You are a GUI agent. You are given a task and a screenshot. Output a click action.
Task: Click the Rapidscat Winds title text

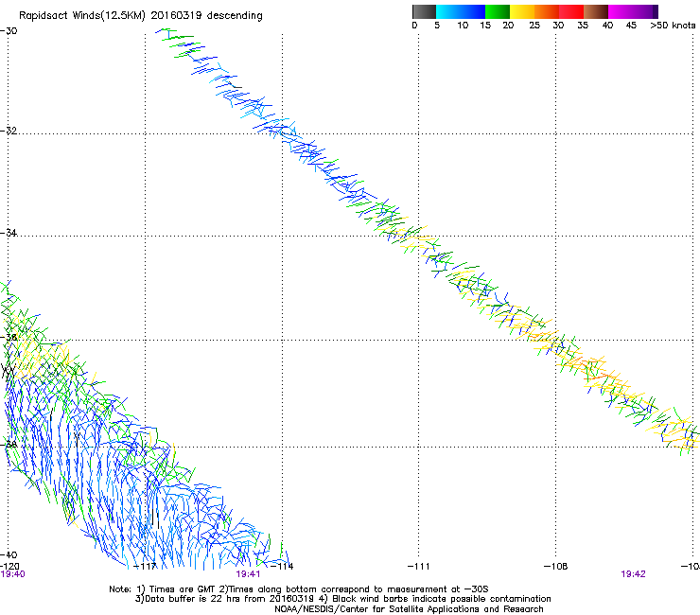[141, 16]
